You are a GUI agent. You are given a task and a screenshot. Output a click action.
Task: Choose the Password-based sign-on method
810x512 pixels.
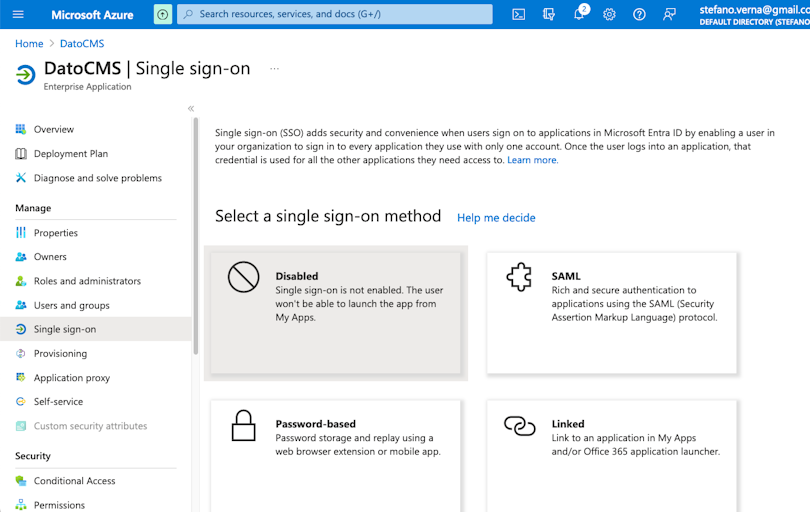tap(336, 455)
